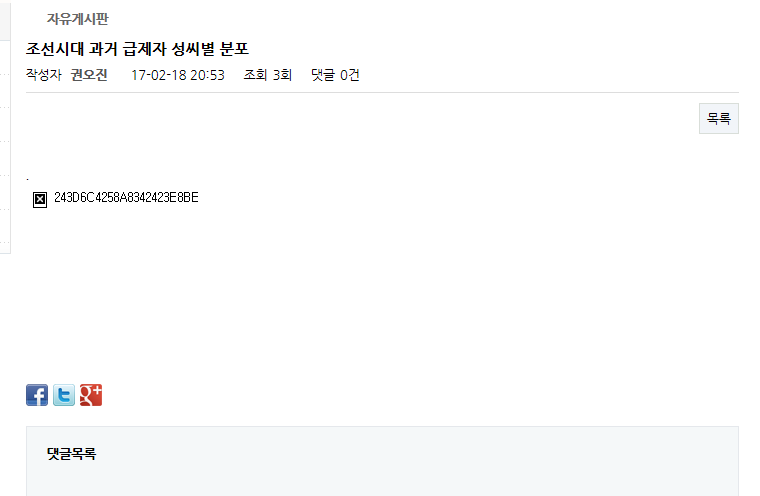
Task: Open author 권오진's profile link
Action: coord(89,75)
